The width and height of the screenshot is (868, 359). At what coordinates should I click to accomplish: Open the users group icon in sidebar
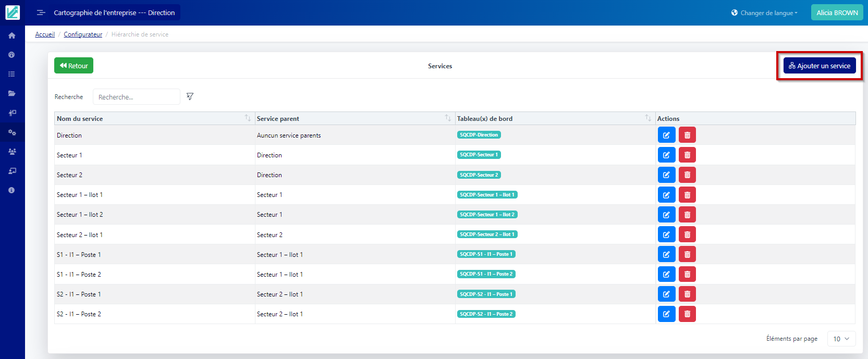[11, 152]
